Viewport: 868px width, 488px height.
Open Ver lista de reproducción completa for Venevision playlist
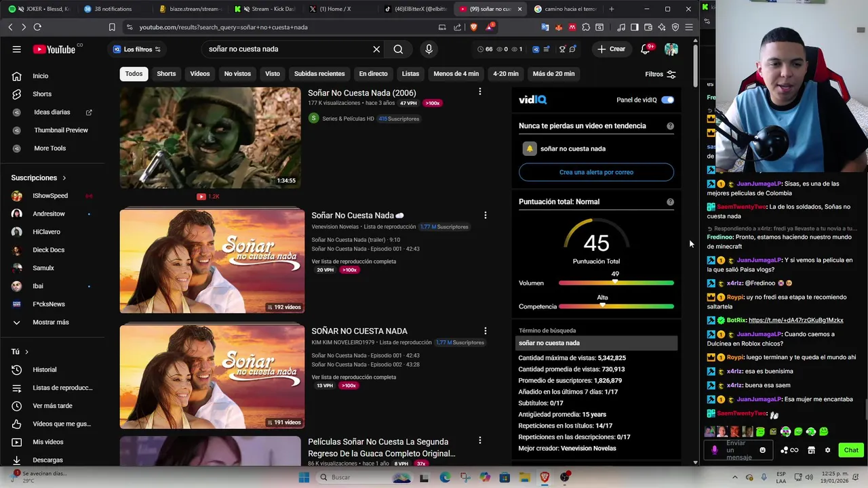(354, 261)
